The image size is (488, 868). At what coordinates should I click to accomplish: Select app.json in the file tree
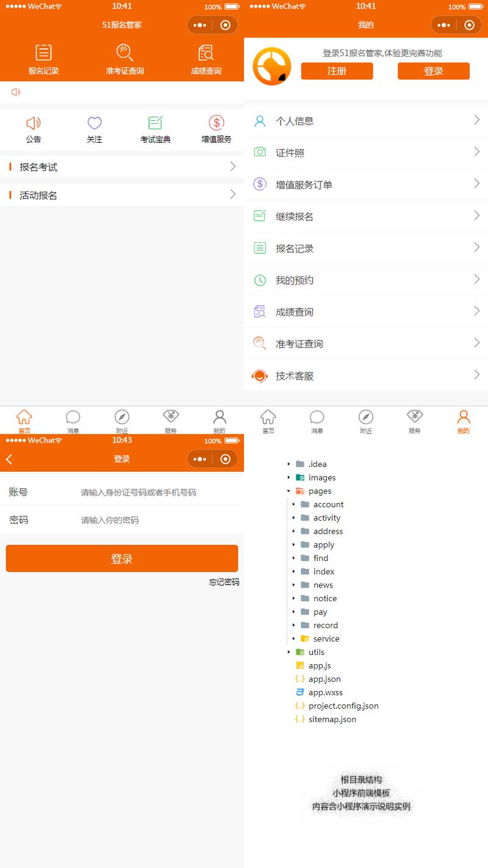[x=325, y=679]
